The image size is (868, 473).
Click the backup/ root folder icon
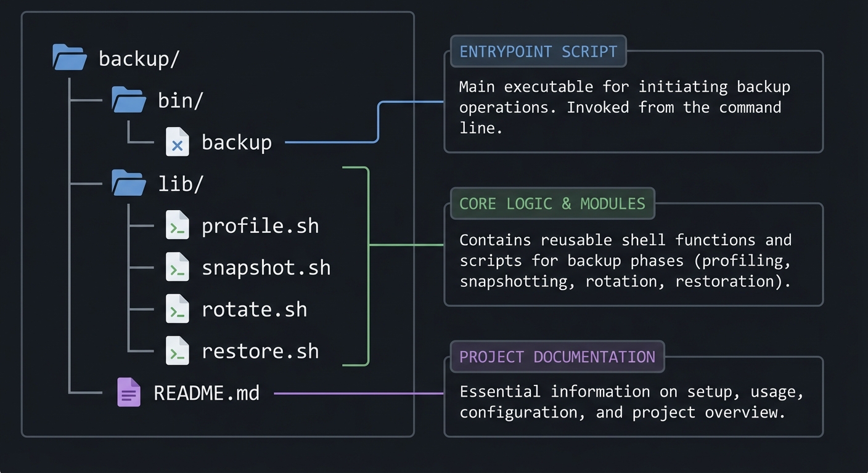pos(70,57)
